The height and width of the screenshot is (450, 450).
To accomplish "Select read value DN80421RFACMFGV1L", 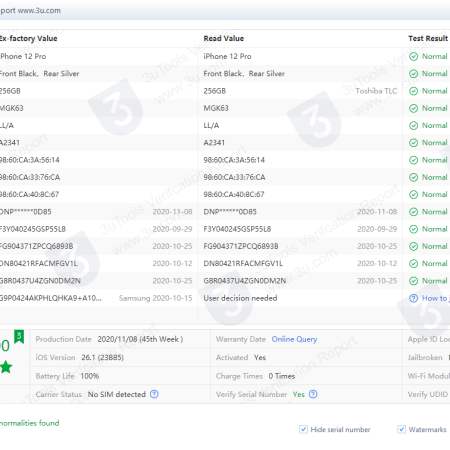I will (243, 264).
